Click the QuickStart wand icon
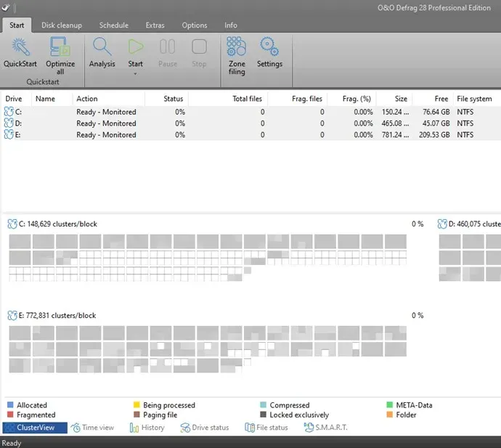The width and height of the screenshot is (501, 448). pyautogui.click(x=20, y=46)
